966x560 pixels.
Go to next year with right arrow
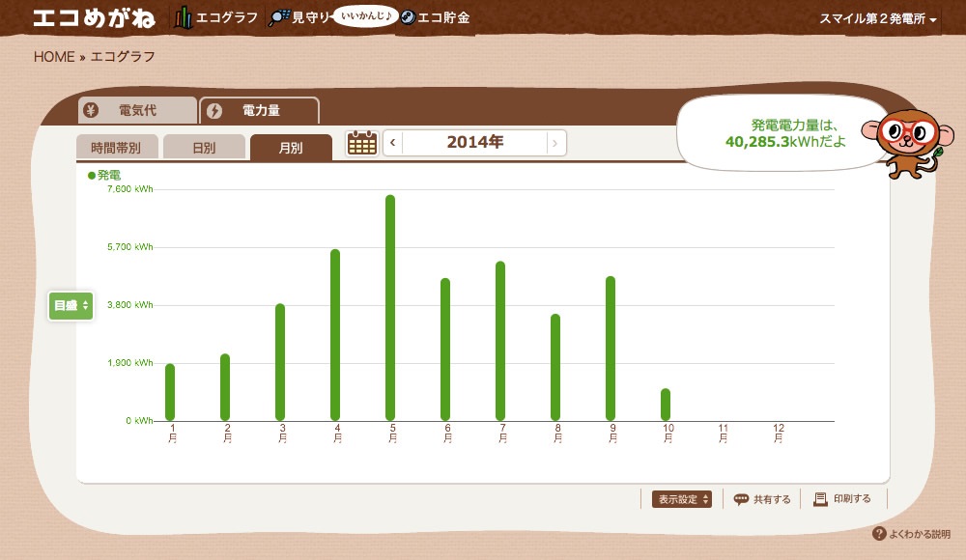tap(555, 143)
